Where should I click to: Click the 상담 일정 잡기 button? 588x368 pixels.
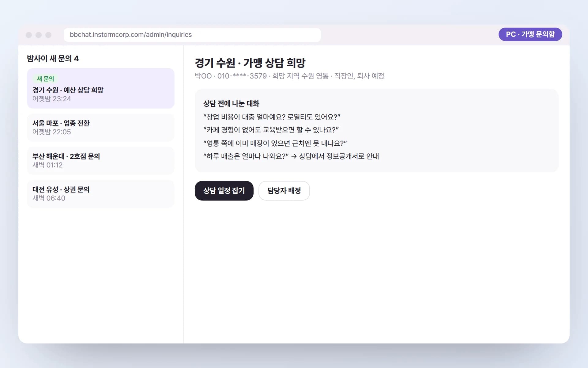click(224, 190)
